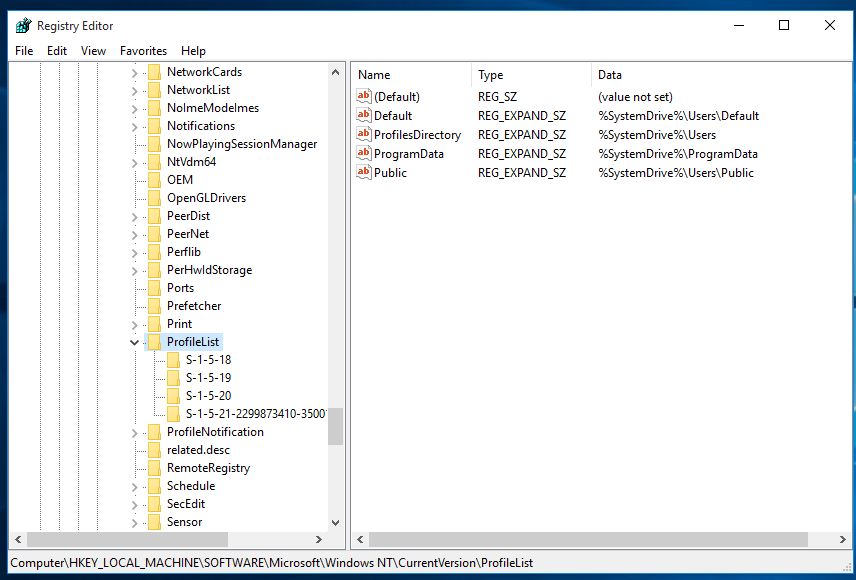
Task: Expand the Print key
Action: (134, 325)
